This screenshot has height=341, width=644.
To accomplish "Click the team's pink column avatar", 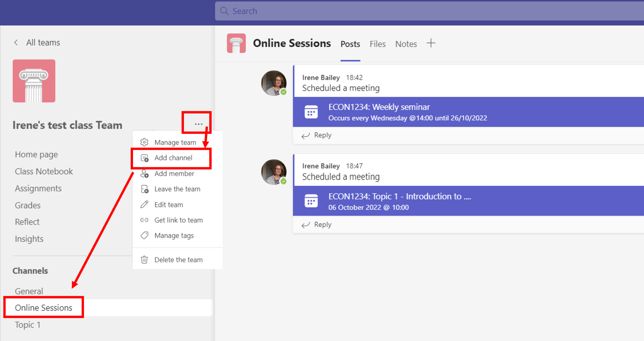I will pyautogui.click(x=34, y=81).
